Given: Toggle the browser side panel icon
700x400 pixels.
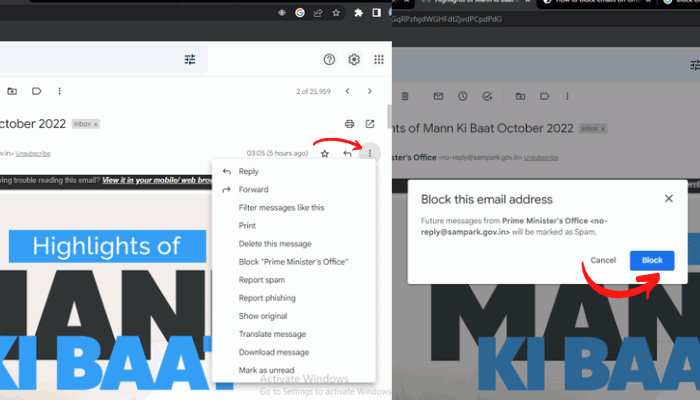Looking at the screenshot, I should pyautogui.click(x=376, y=13).
